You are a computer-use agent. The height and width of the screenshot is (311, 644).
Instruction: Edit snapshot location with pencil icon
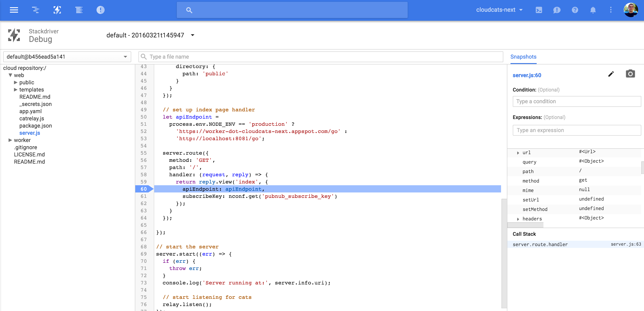pyautogui.click(x=611, y=74)
